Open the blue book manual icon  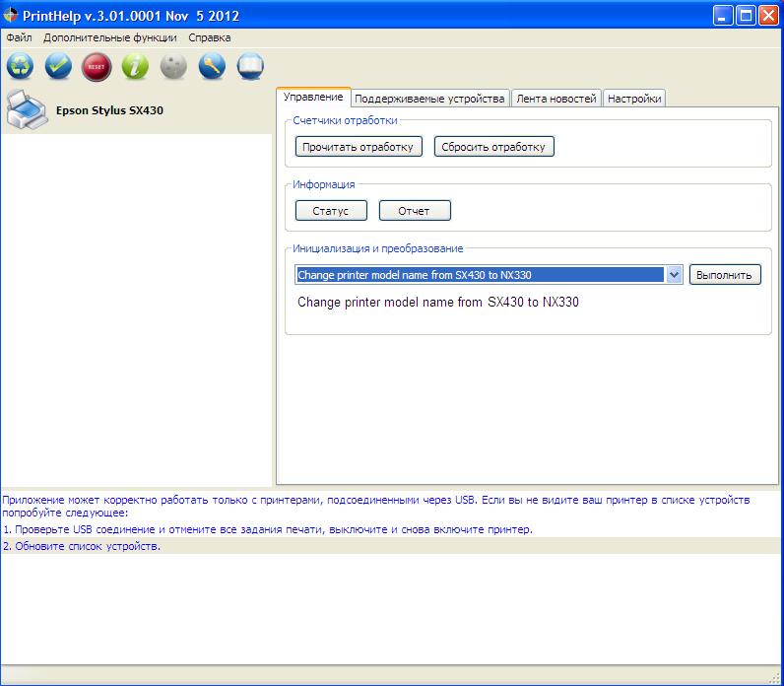[250, 67]
